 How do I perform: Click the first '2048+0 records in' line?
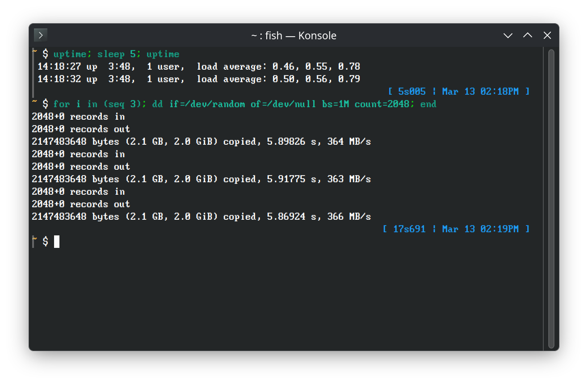78,117
